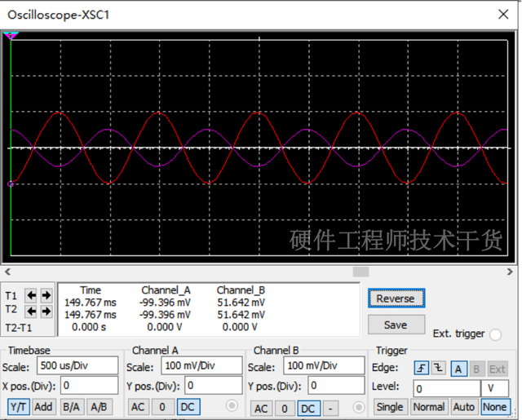Screen dimensions: 522x420
Task: Enable Y/T display mode
Action: point(19,407)
